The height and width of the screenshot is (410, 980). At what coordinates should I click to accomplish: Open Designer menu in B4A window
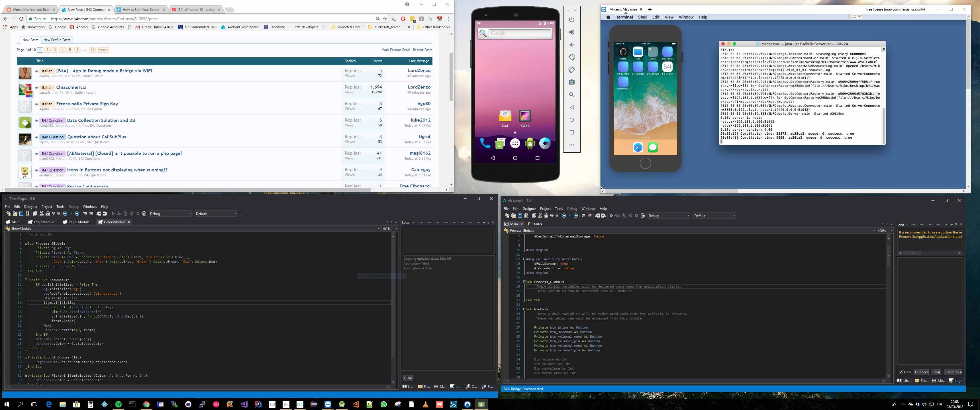[529, 208]
